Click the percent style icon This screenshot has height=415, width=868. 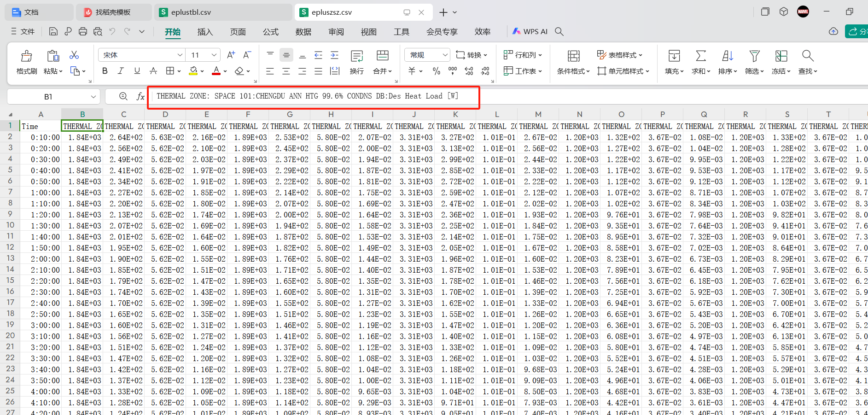[x=437, y=71]
